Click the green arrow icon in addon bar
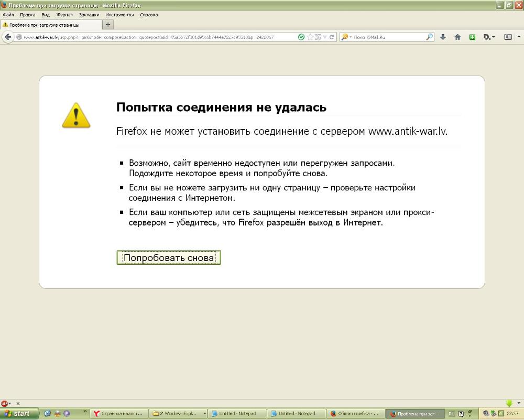Screen dimensions: 524x420 point(509,403)
